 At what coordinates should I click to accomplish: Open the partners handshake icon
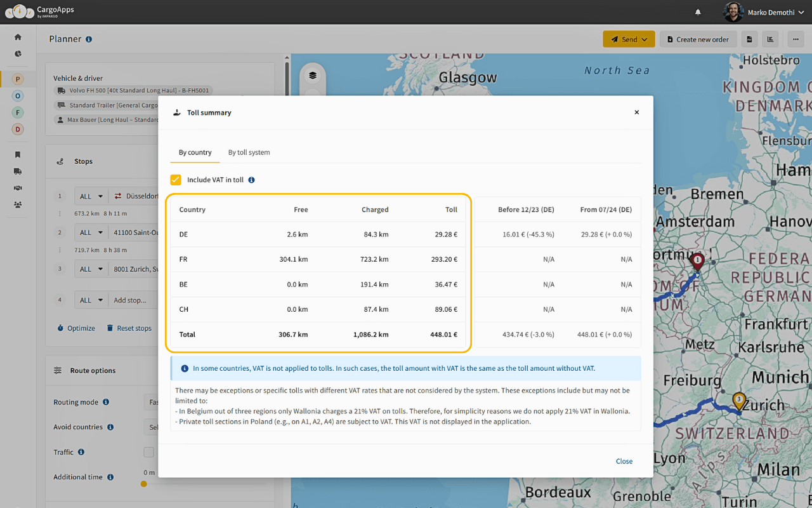(x=17, y=187)
